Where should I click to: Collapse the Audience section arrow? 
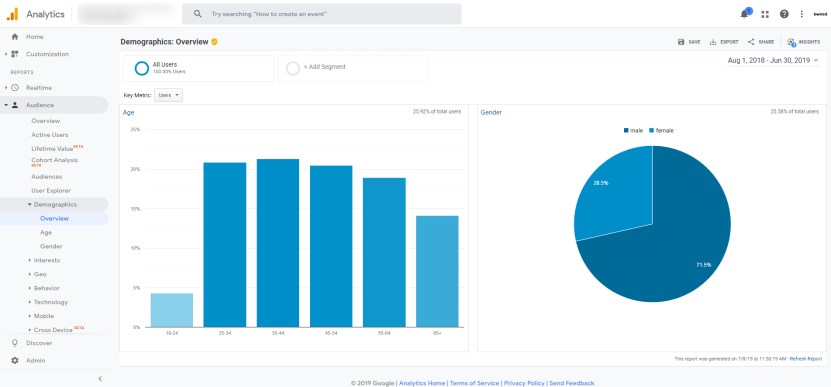[x=6, y=105]
